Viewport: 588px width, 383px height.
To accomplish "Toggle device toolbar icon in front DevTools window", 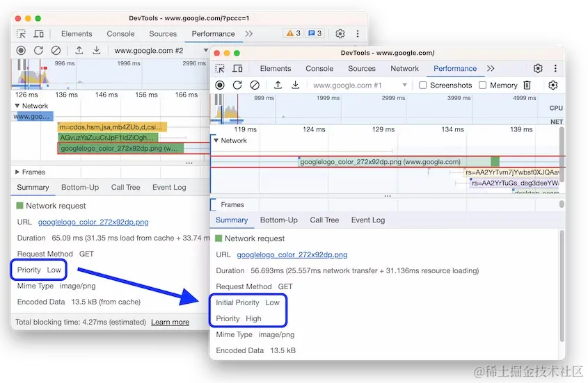I will 237,69.
